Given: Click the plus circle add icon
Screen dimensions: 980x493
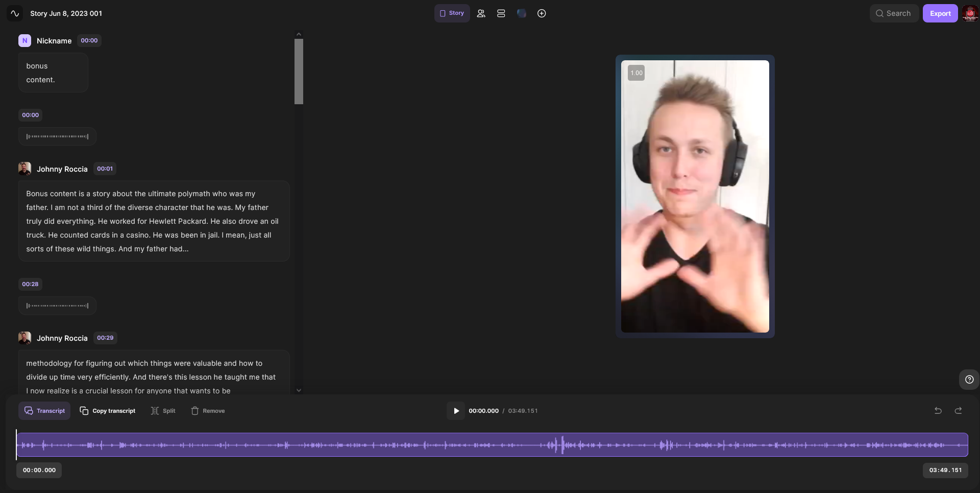Looking at the screenshot, I should click(542, 14).
